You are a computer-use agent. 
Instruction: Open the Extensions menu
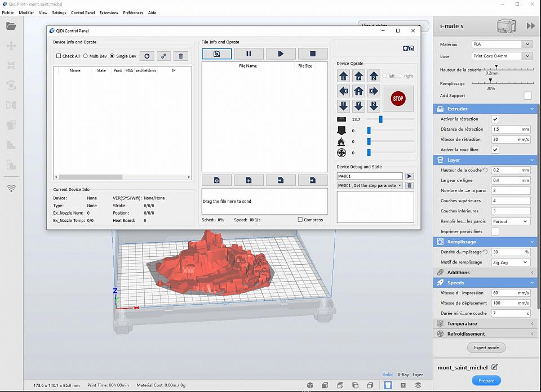tap(109, 13)
